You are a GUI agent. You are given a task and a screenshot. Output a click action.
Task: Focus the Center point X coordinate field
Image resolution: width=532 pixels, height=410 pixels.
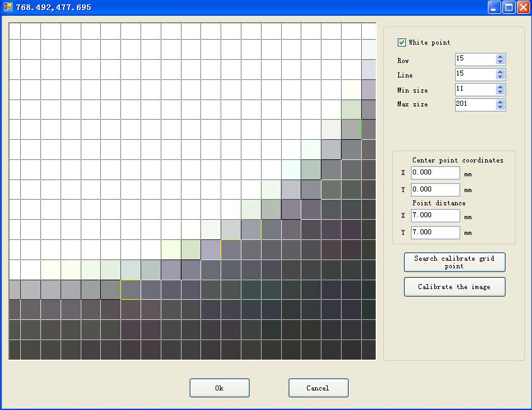click(x=436, y=173)
